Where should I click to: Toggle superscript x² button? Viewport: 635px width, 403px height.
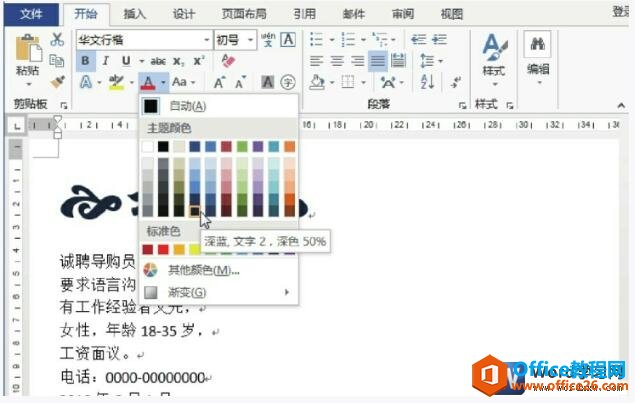199,61
